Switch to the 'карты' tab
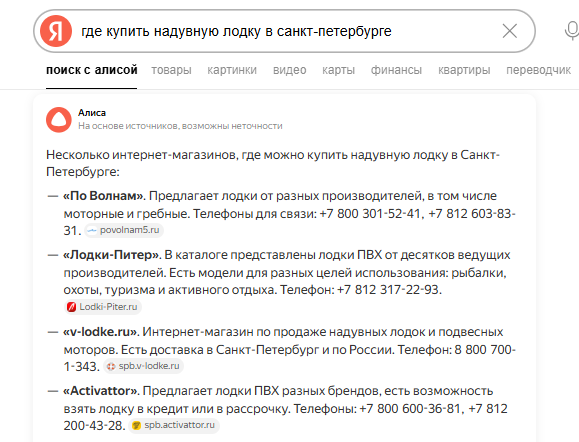This screenshot has width=579, height=442. click(x=339, y=70)
